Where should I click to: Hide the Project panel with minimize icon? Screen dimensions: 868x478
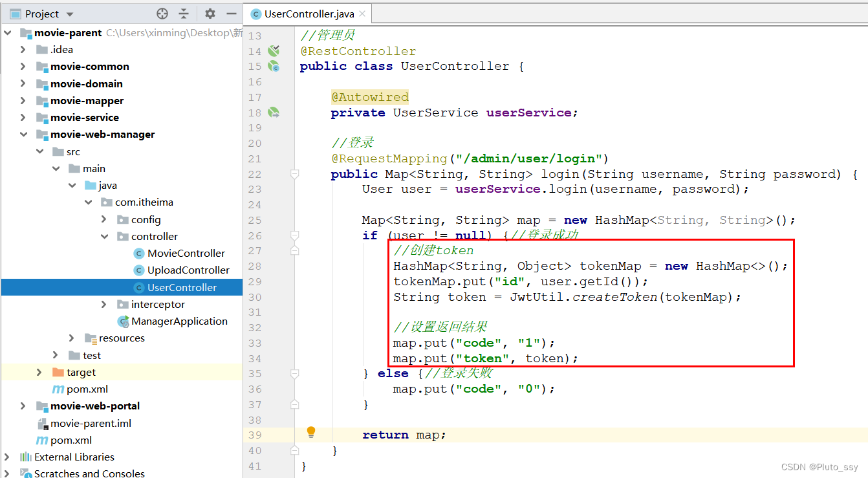232,14
